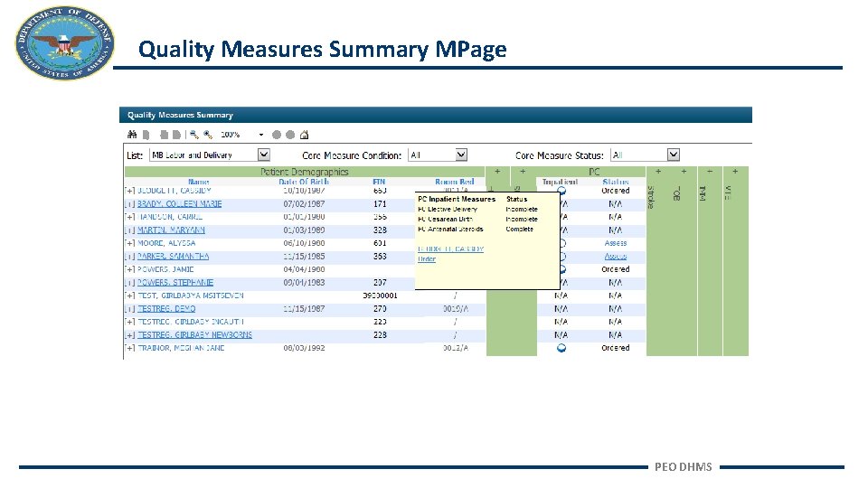Open the List dropdown showing MB Labor and Delivery
Viewport: 868px width, 488px height.
click(264, 155)
